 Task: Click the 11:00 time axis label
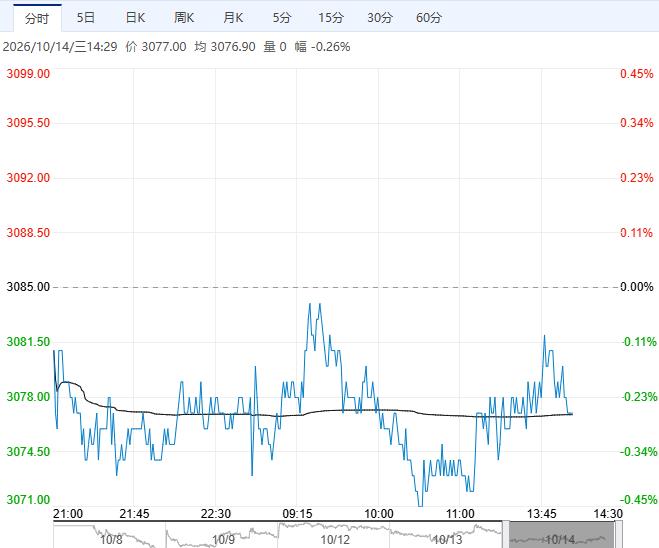[460, 514]
